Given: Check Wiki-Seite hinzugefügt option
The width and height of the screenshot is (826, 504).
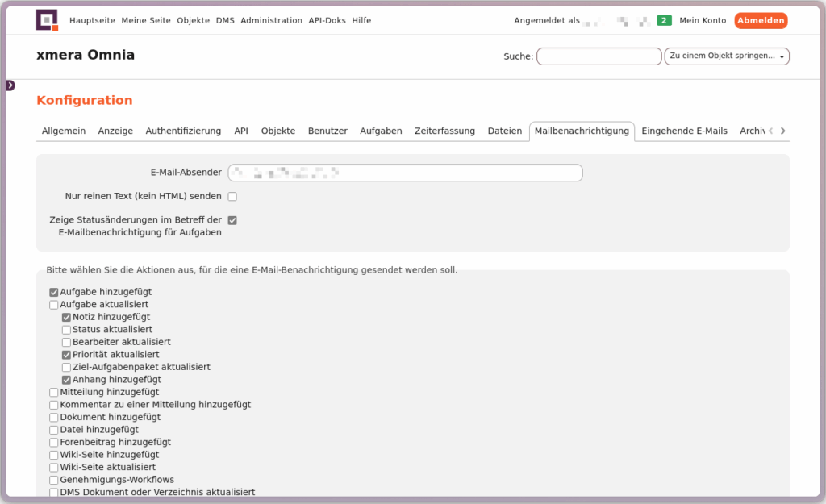Looking at the screenshot, I should [x=54, y=455].
